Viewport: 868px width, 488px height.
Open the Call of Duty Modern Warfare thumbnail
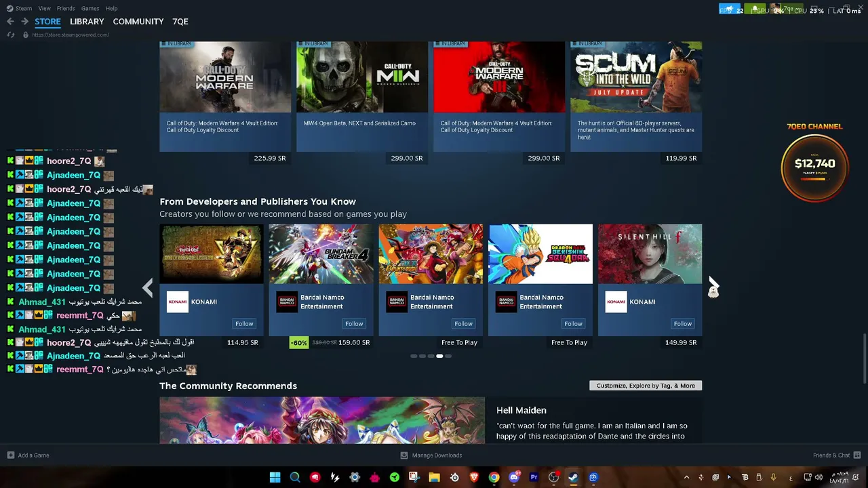pyautogui.click(x=225, y=77)
